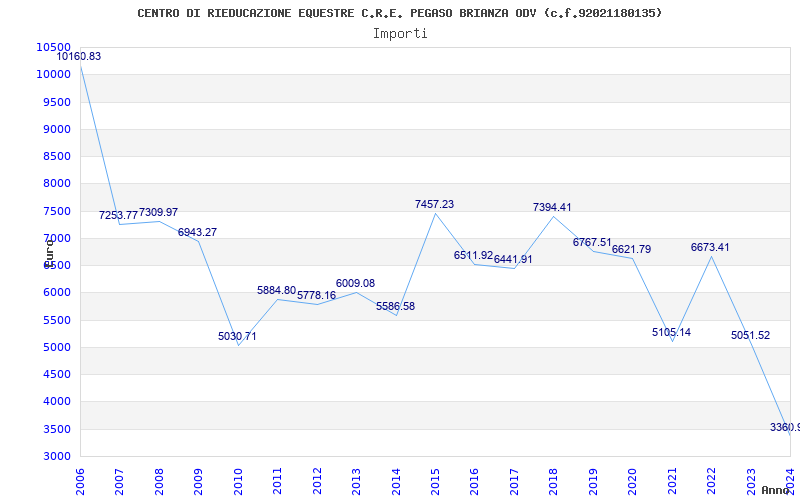Click the y-axis value 5000
This screenshot has height=500, width=800.
(56, 347)
